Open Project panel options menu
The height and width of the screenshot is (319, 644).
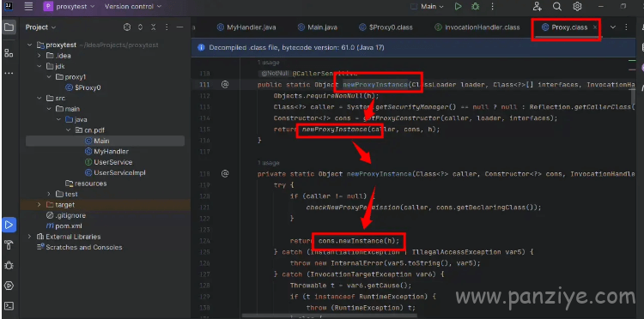[167, 27]
